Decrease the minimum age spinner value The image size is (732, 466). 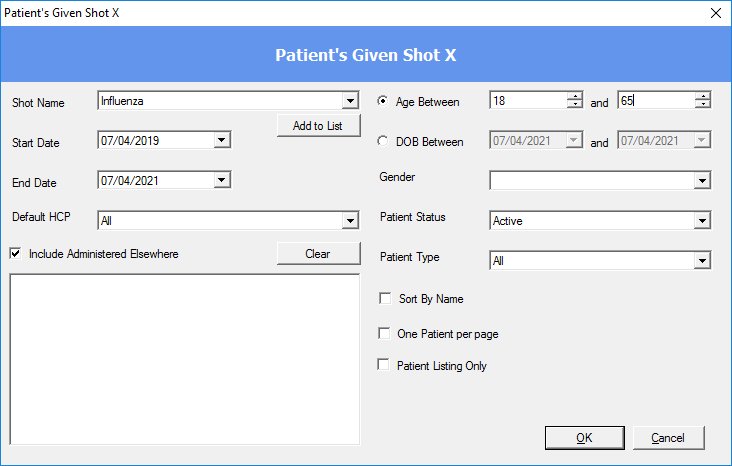click(x=575, y=104)
